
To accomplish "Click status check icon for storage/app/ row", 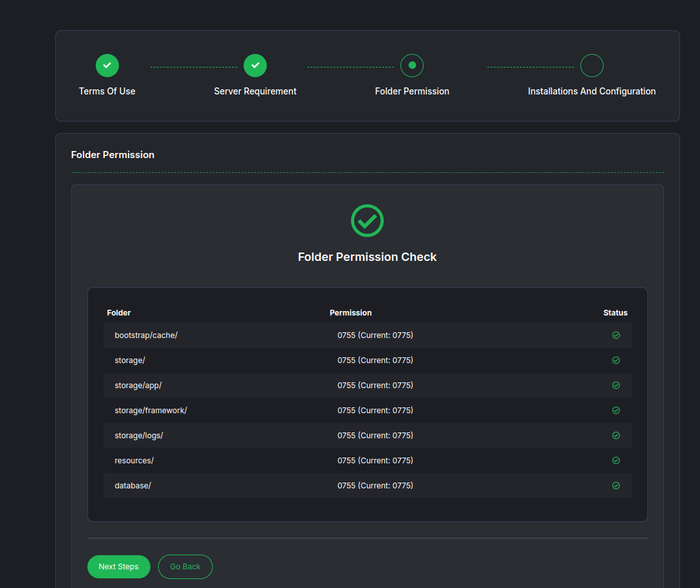I will pos(616,386).
